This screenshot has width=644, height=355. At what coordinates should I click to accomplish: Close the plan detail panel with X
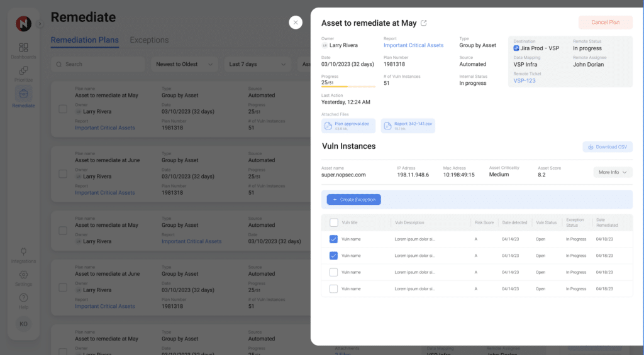pos(296,23)
